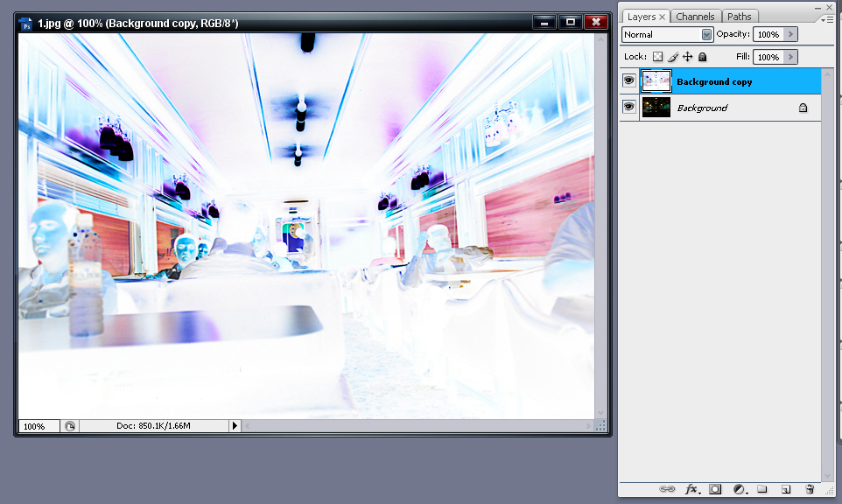Switch to the Paths tab
Image resolution: width=842 pixels, height=504 pixels.
pos(740,17)
